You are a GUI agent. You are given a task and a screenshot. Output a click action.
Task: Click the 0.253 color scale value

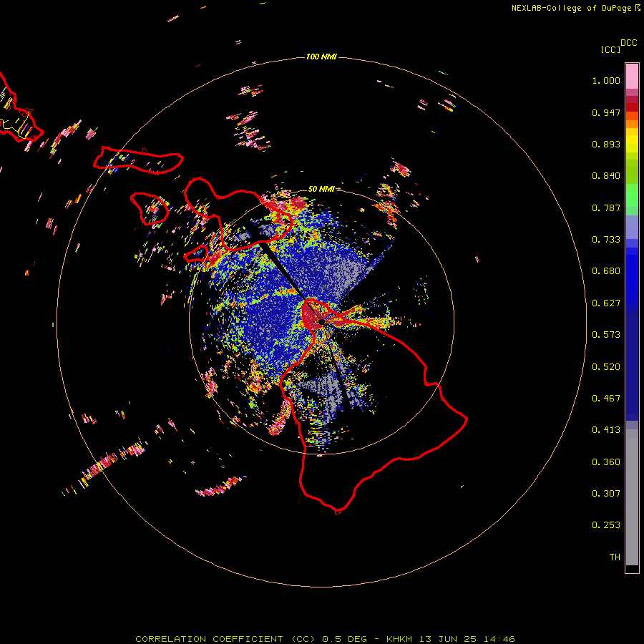606,525
